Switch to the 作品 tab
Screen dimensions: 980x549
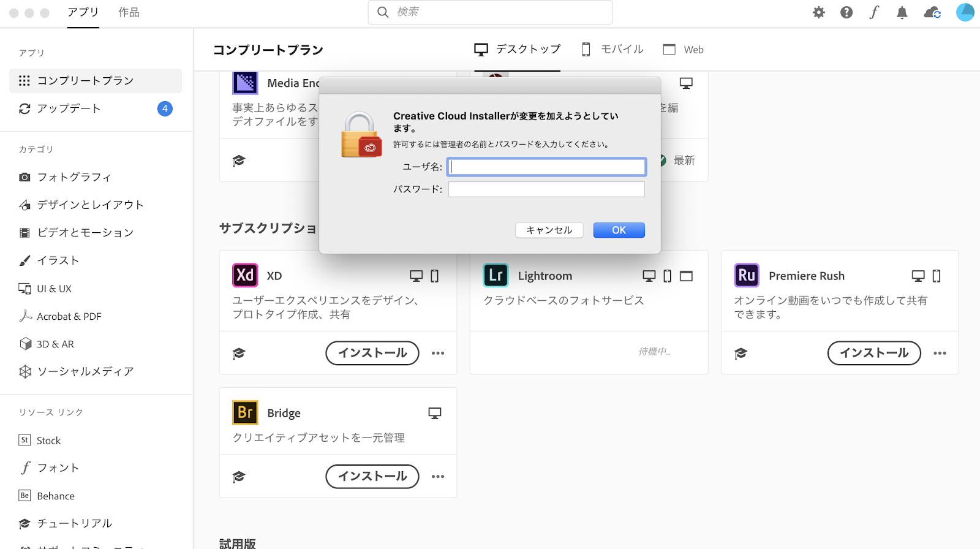pyautogui.click(x=129, y=12)
